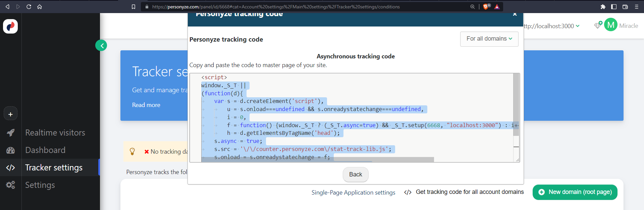Click the browser forward arrow
644x210 pixels.
point(18,7)
